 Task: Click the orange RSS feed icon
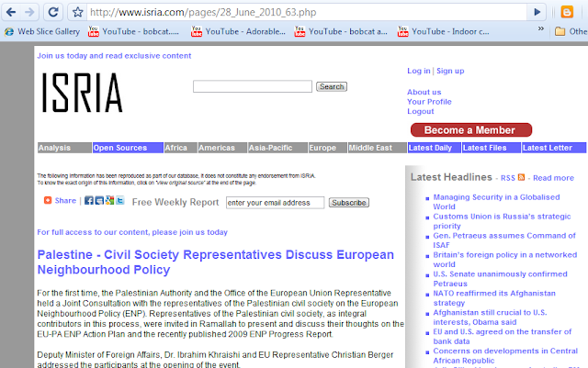coord(521,177)
